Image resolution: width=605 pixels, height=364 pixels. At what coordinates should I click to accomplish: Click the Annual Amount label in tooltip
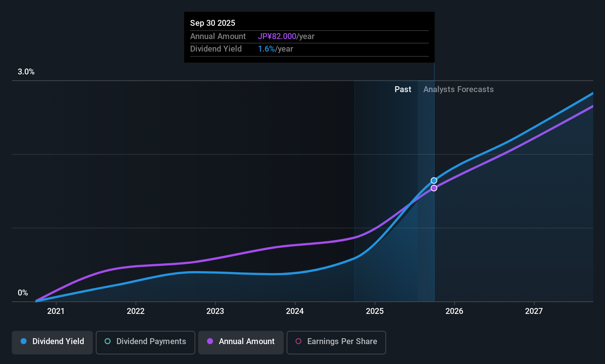(218, 36)
